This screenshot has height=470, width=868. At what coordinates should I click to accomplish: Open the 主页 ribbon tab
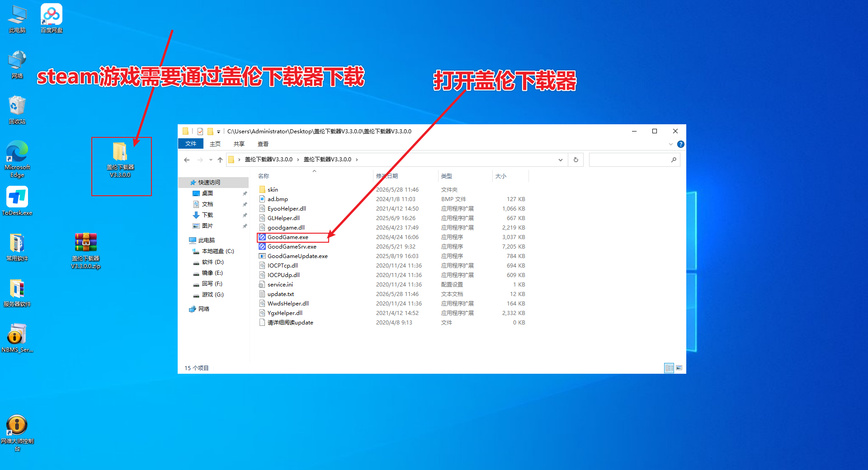[x=215, y=144]
